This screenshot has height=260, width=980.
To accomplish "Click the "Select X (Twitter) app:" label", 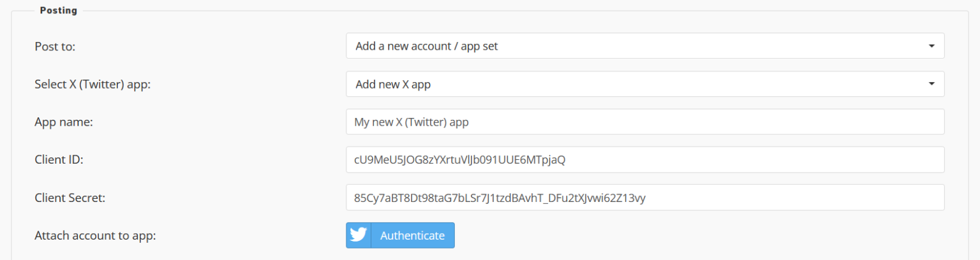I will click(x=93, y=84).
